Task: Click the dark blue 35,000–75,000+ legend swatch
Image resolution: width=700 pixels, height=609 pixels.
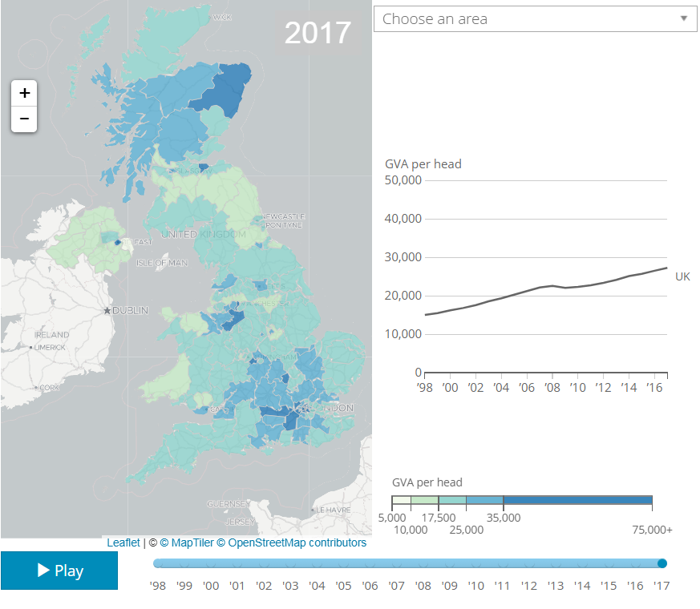Action: [577, 501]
